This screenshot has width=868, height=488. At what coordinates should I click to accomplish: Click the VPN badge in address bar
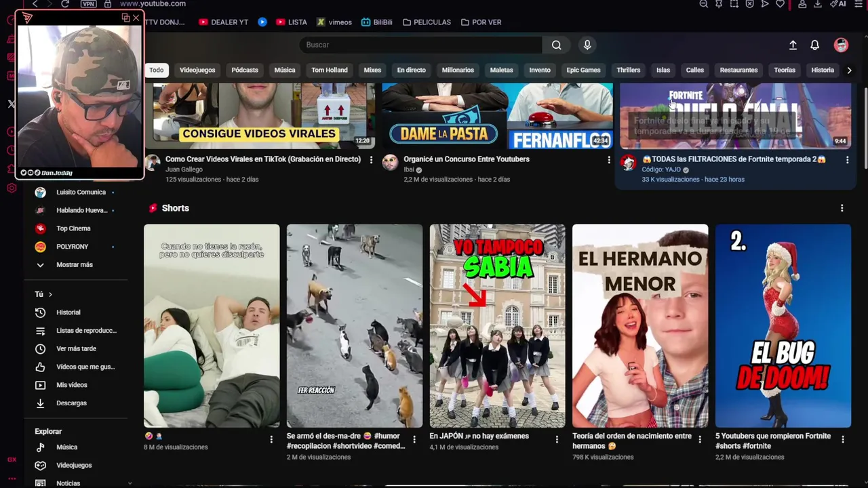(x=88, y=4)
